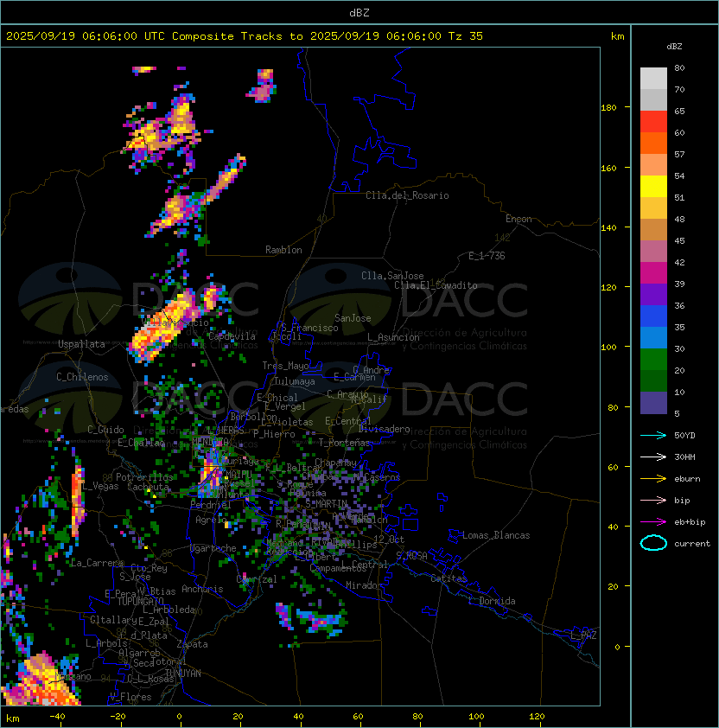This screenshot has height=728, width=719.
Task: Click the 120 tick on horizontal axis
Action: [537, 717]
